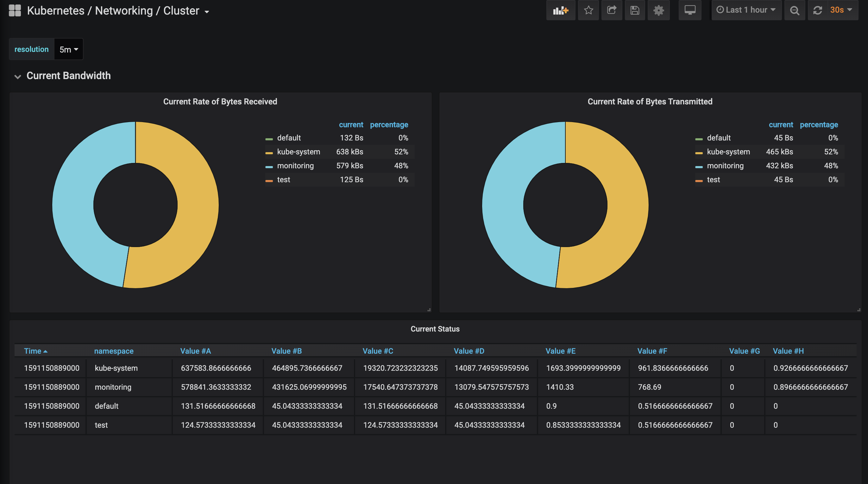868x484 pixels.
Task: Click the Add panel icon
Action: point(561,10)
